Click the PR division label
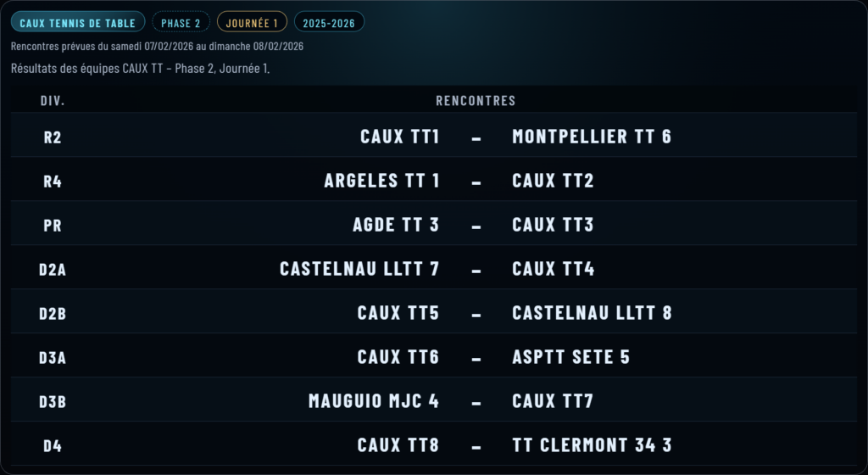 (x=53, y=225)
